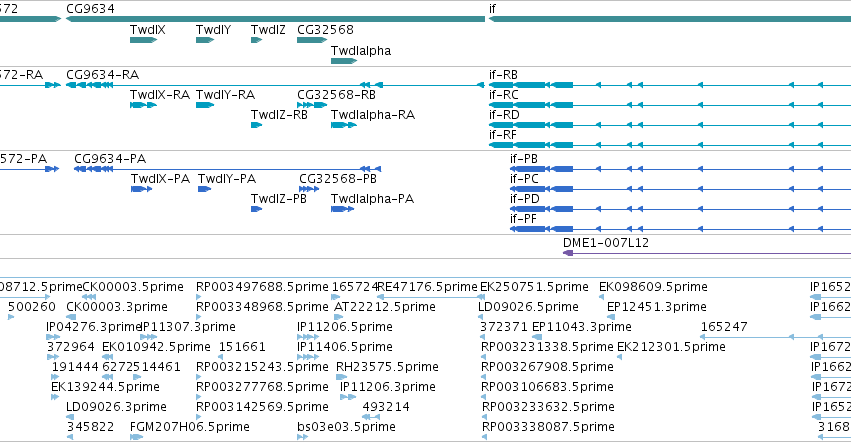Image resolution: width=851 pixels, height=442 pixels.
Task: Select EST EP11043.3prime
Action: pyautogui.click(x=582, y=327)
